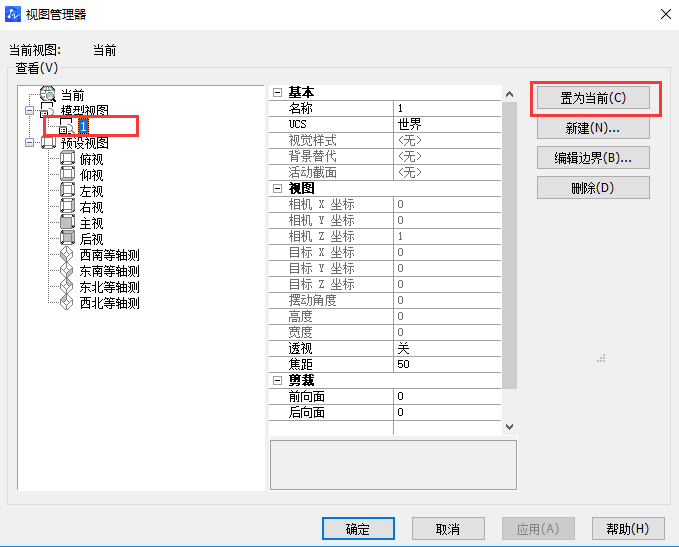Viewport: 679px width, 547px height.
Task: Collapse the 模型视图 tree node
Action: [x=30, y=110]
